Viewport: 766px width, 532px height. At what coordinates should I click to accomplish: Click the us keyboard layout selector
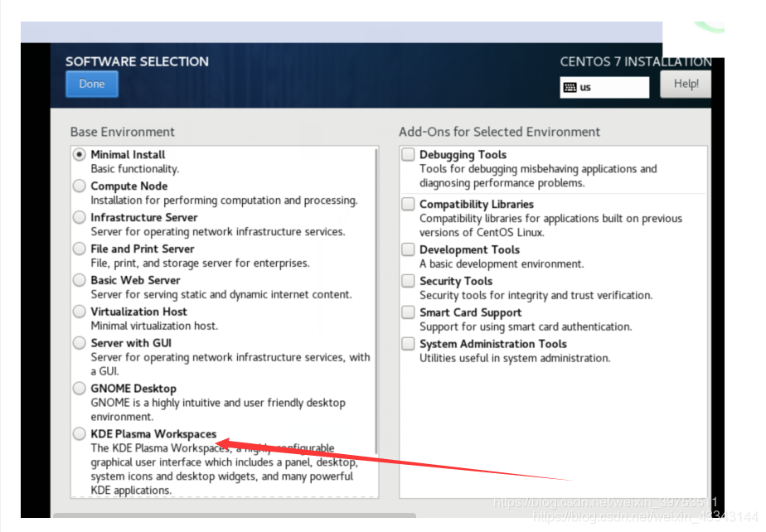click(x=604, y=88)
